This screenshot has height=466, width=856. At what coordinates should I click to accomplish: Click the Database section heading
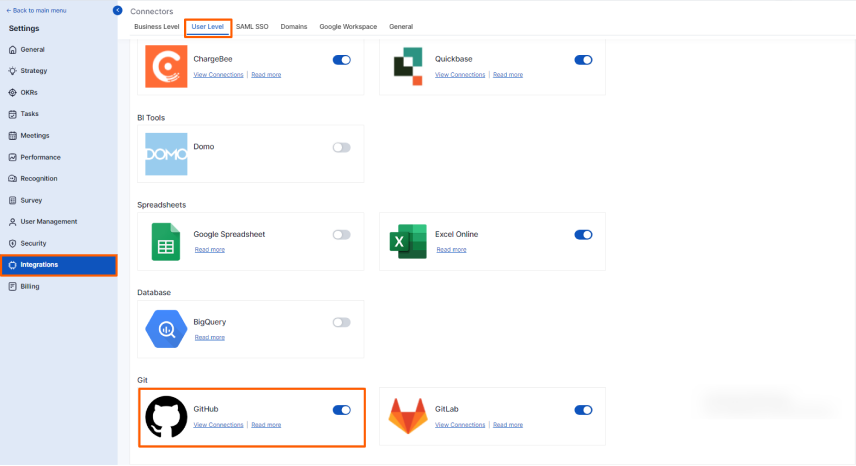(154, 293)
